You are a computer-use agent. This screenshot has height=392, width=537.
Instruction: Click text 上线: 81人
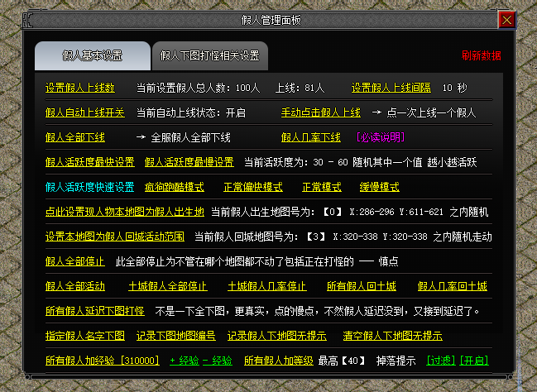click(x=300, y=88)
